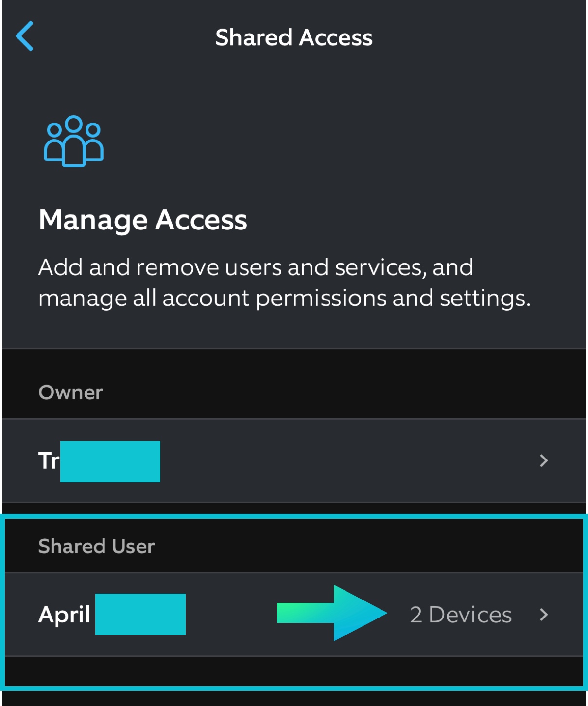
Task: Select the "2 Devices" label
Action: [x=460, y=615]
